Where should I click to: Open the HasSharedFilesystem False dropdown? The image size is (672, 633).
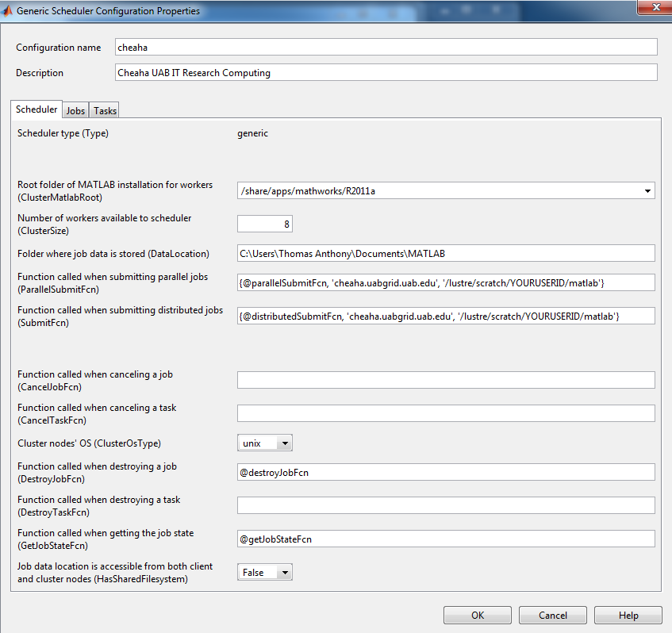coord(284,572)
